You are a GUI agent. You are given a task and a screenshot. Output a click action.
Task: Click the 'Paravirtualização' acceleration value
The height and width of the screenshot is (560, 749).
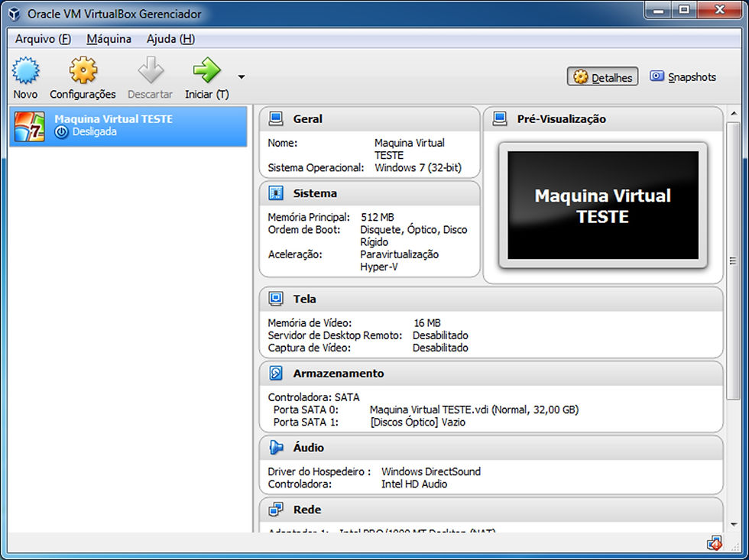click(399, 254)
